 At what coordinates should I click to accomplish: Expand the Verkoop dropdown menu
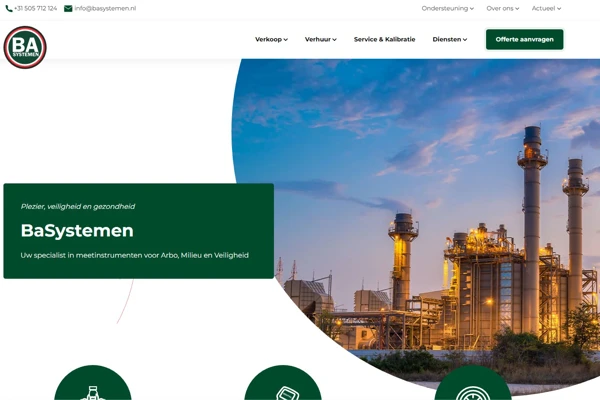point(271,39)
